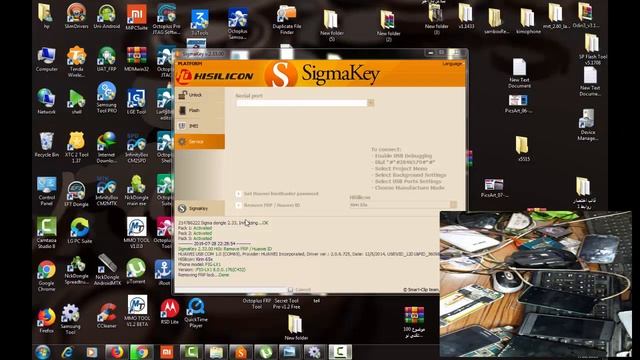Open NckDongle main exe shortcut

tap(136, 190)
